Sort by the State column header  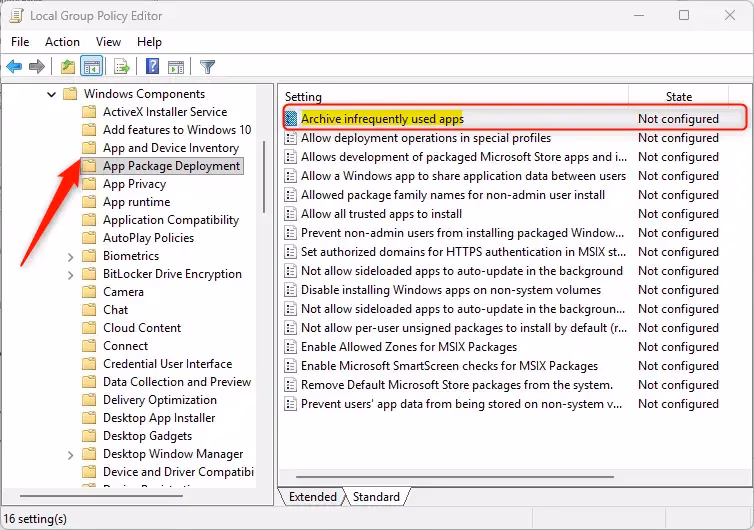point(678,97)
